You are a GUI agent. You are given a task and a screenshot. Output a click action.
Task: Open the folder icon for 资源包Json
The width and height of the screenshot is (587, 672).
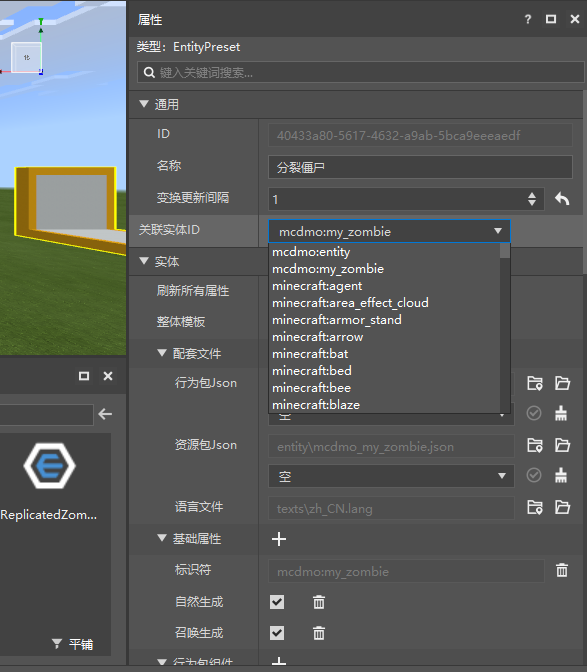point(562,445)
